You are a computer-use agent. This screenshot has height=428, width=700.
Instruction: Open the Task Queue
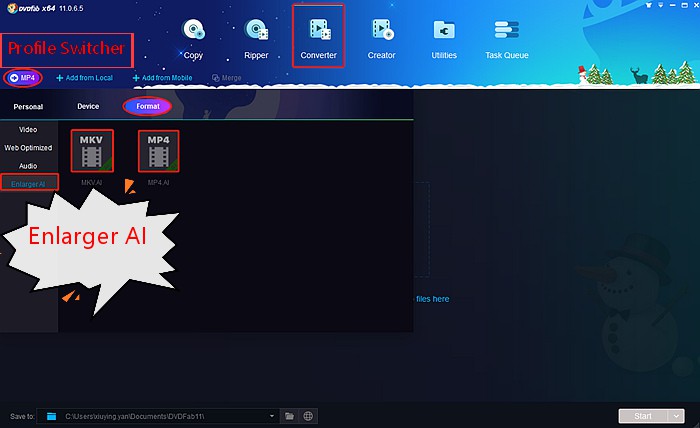507,40
